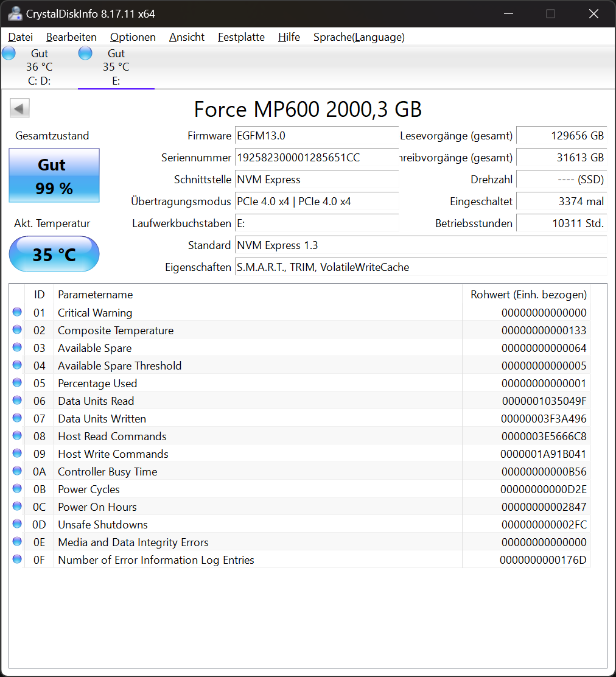Select the Percentage Used parameter name
616x677 pixels.
[x=97, y=384]
